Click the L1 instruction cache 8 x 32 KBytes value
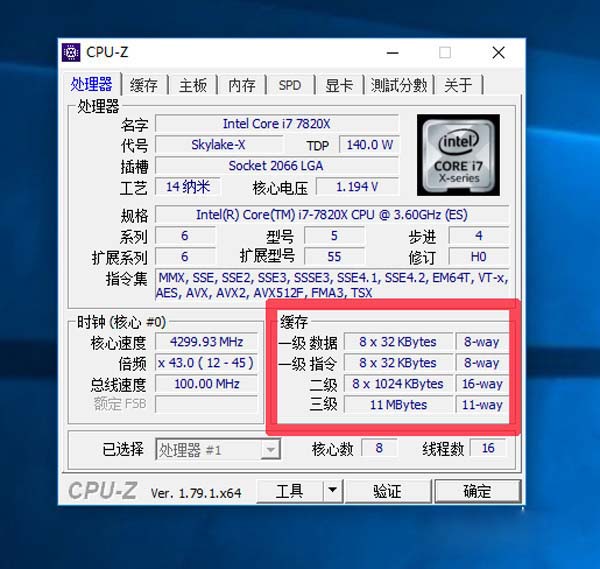The width and height of the screenshot is (600, 569). click(398, 363)
